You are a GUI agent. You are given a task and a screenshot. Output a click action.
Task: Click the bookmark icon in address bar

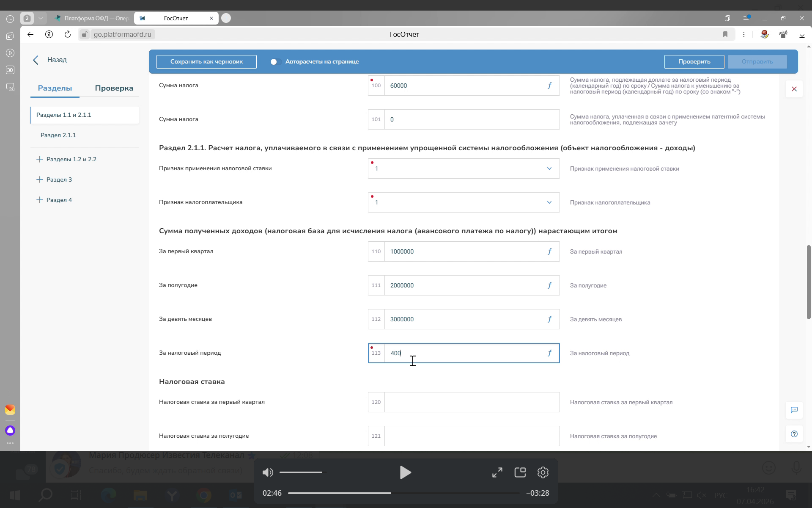pos(725,34)
